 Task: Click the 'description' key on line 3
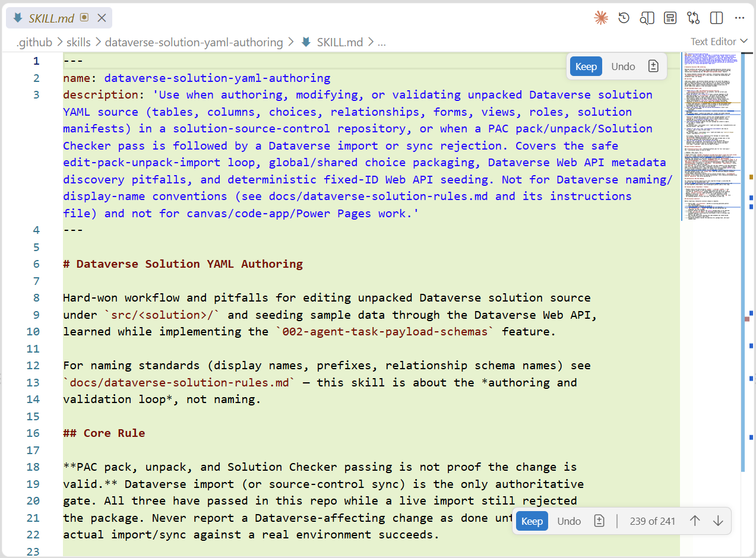(100, 94)
